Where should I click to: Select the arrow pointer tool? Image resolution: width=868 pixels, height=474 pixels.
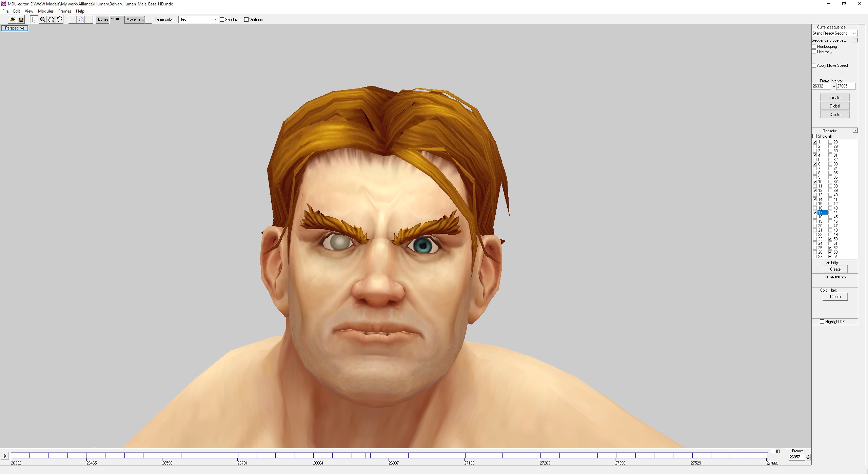[x=34, y=20]
